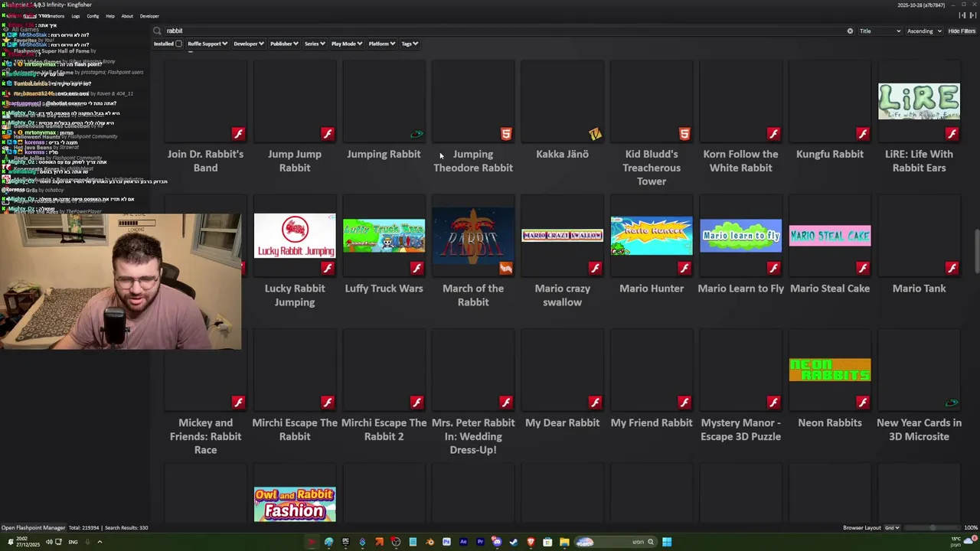
Task: Click the Flash icon on Mario Steal Cake
Action: click(x=863, y=268)
